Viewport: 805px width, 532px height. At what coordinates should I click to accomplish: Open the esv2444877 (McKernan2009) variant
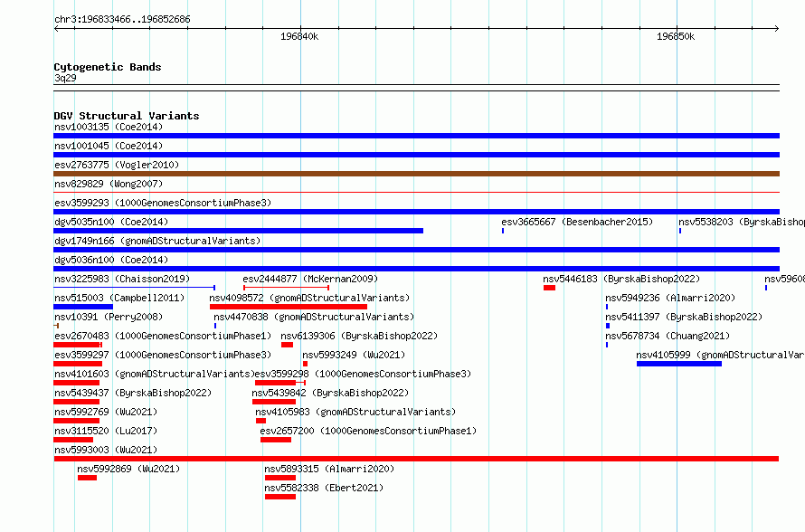coord(310,279)
